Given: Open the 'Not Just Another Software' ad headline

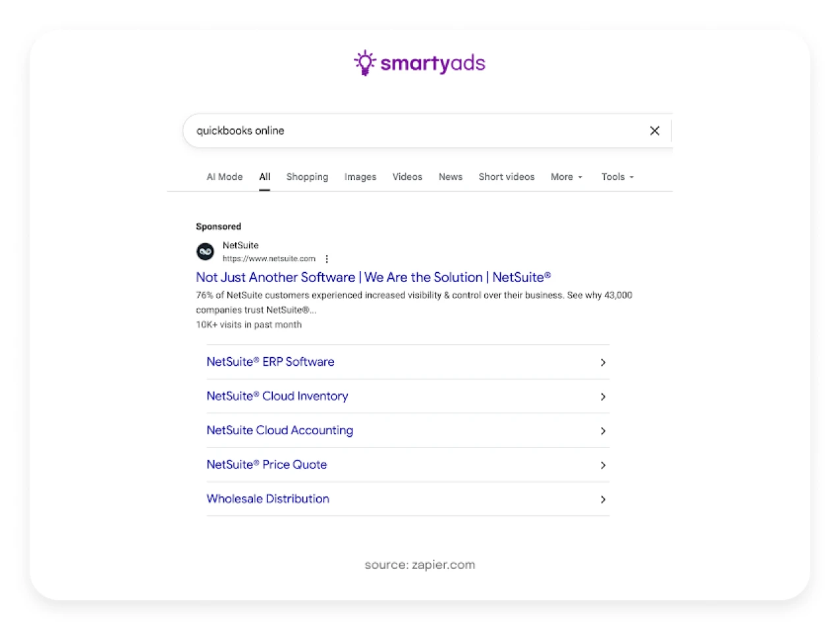Looking at the screenshot, I should (x=373, y=277).
